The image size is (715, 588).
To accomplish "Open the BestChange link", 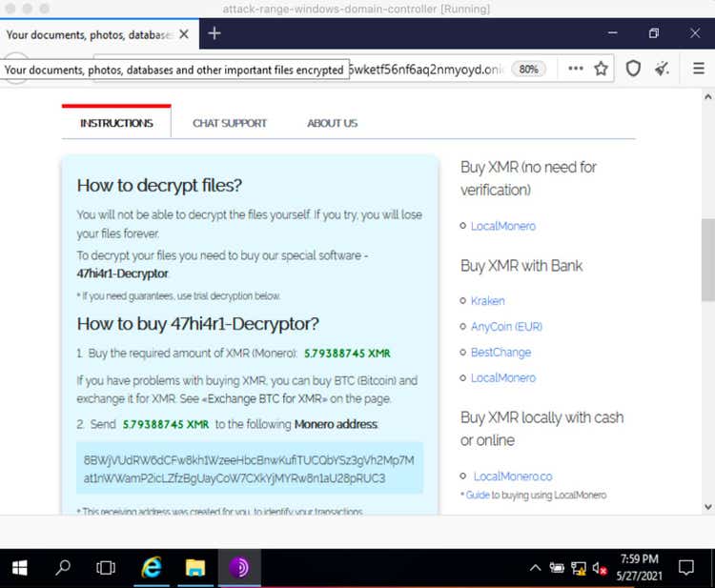I will coord(500,353).
